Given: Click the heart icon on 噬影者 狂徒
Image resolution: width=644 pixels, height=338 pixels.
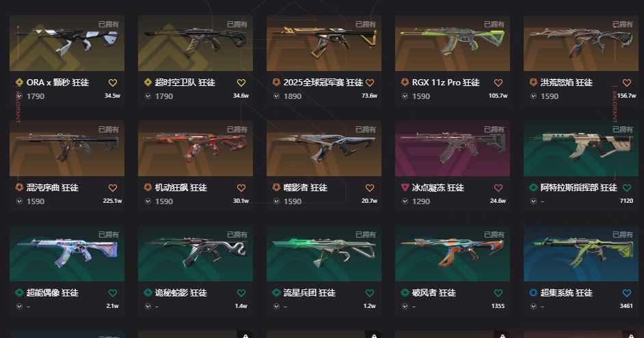Looking at the screenshot, I should click(x=370, y=188).
